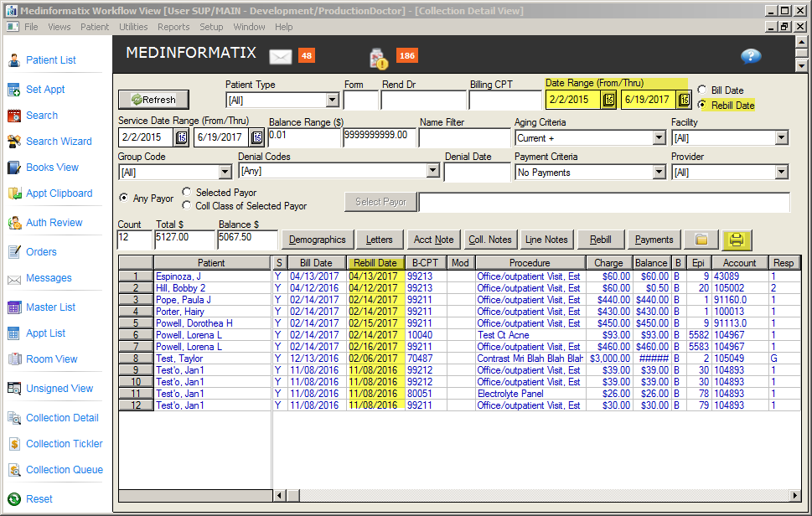The width and height of the screenshot is (812, 516).
Task: Click the Billing CPT input field
Action: click(x=505, y=100)
